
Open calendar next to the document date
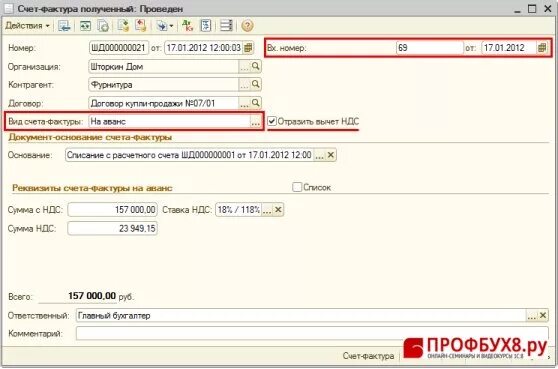pos(248,48)
